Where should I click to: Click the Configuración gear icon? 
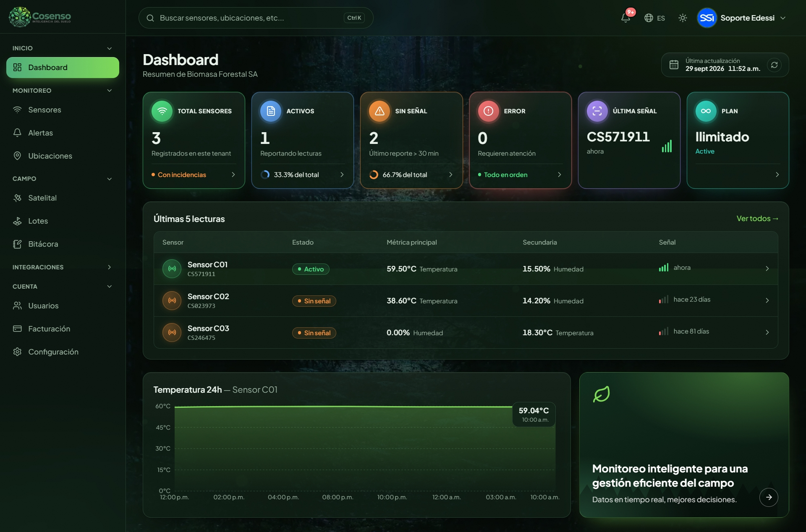click(17, 352)
